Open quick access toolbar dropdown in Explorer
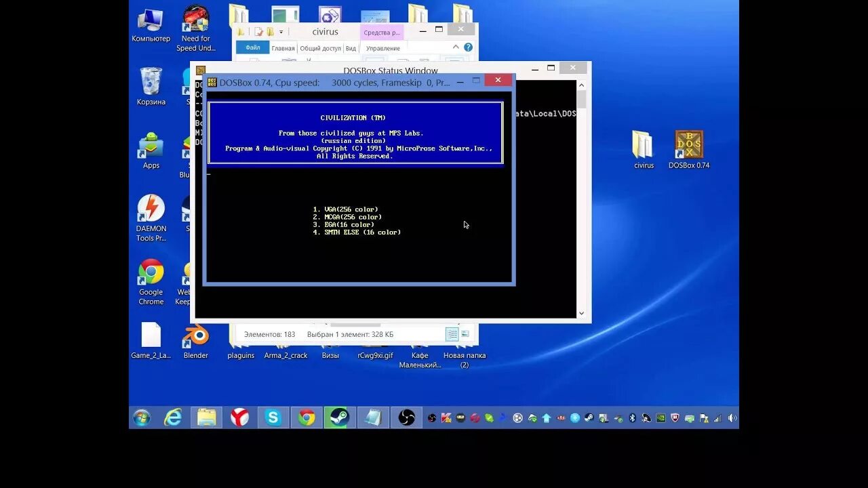This screenshot has width=868, height=488. [x=281, y=32]
